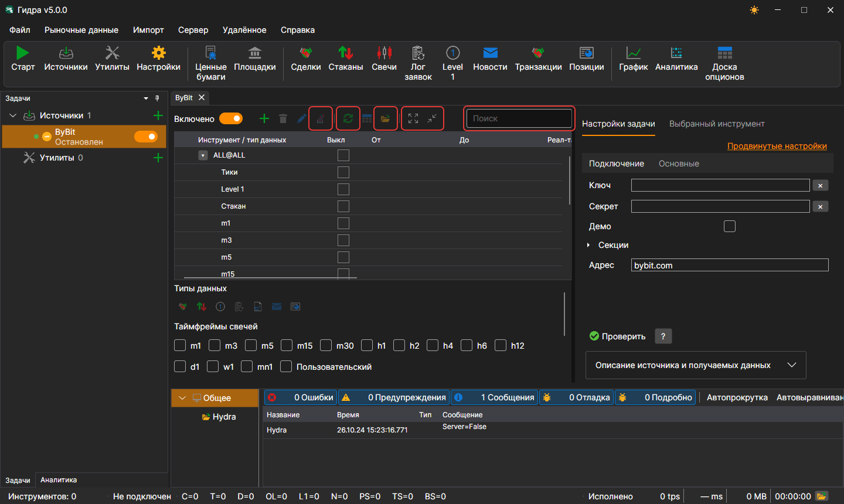The image size is (844, 504).
Task: Open the Analytics (Аналитика) toolbar icon
Action: pyautogui.click(x=676, y=53)
